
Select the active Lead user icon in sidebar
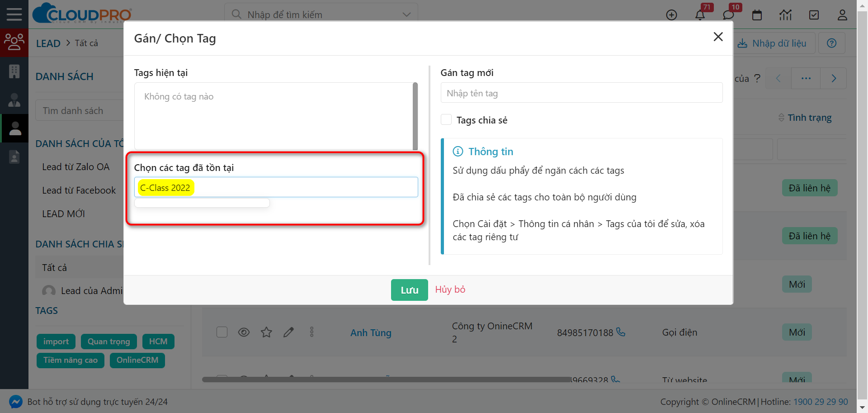[x=15, y=128]
